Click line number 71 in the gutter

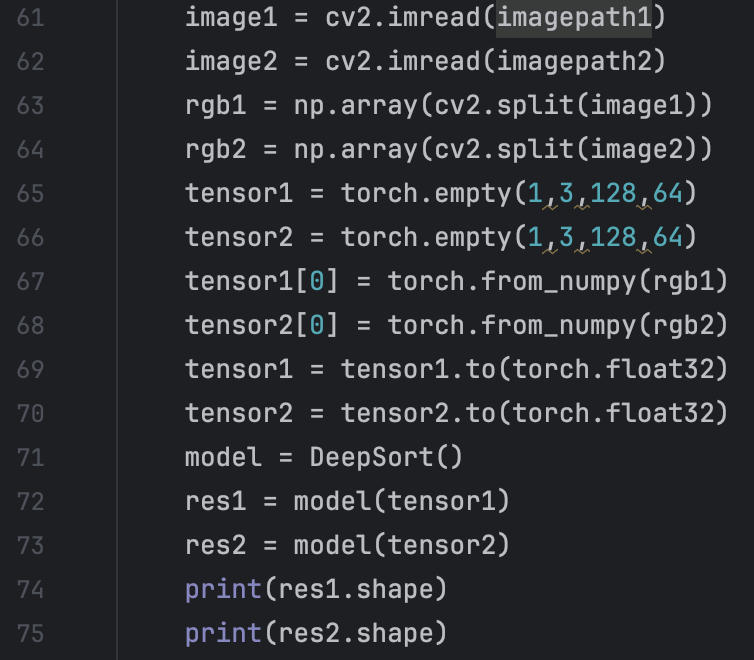[x=30, y=457]
